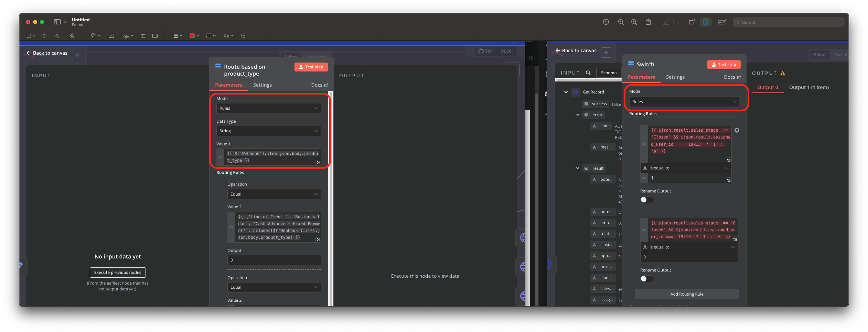Click the OUTPUT warning triangle icon
Viewport: 868px width, 332px height.
tap(783, 73)
